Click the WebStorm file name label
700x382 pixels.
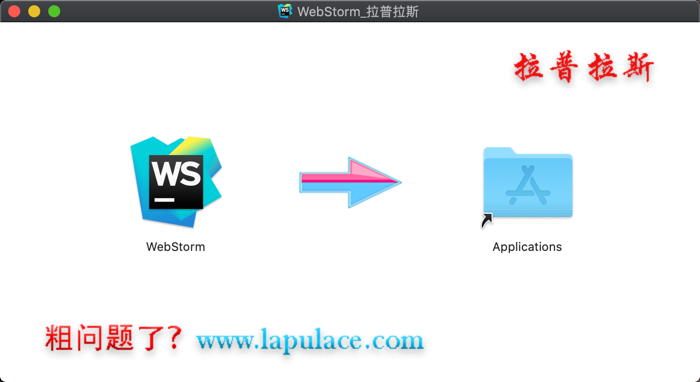coord(175,247)
